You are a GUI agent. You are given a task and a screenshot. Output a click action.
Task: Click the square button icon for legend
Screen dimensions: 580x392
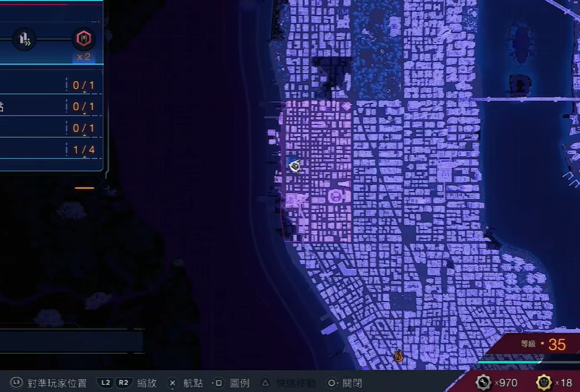coord(219,383)
